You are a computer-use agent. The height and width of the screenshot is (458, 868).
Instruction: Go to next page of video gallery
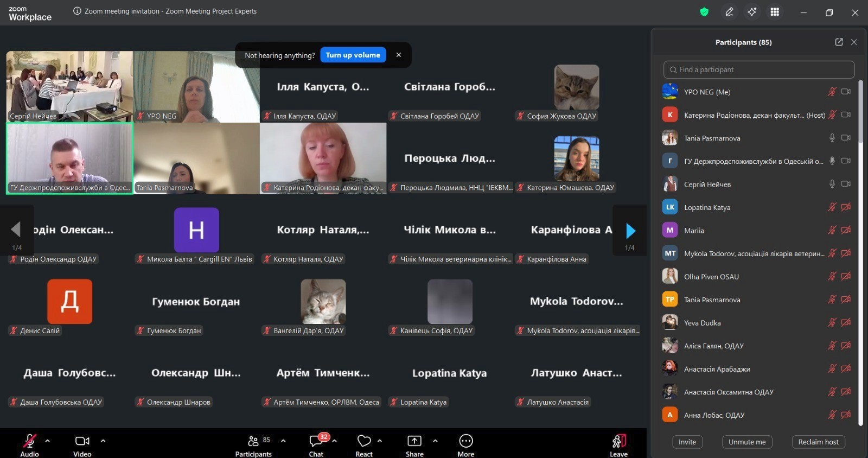click(630, 231)
